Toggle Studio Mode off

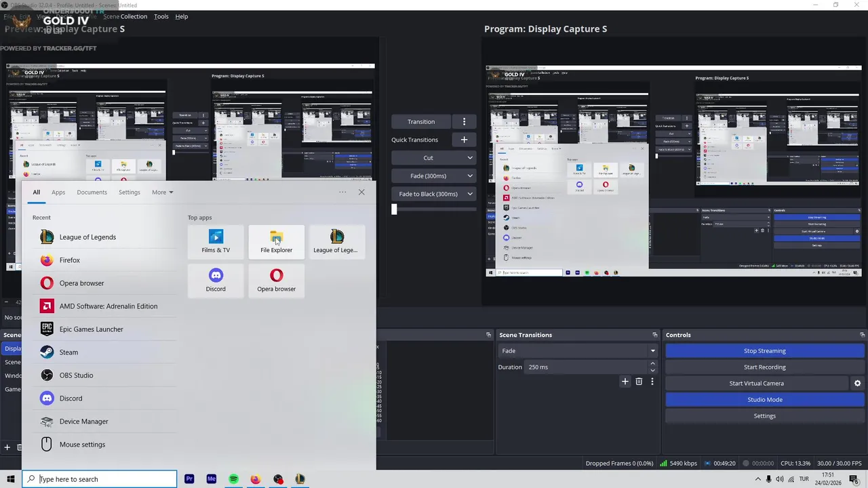tap(764, 400)
